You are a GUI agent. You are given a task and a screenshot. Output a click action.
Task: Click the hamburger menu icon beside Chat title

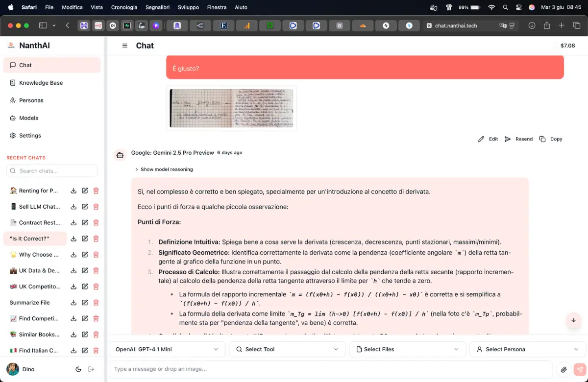(x=125, y=46)
